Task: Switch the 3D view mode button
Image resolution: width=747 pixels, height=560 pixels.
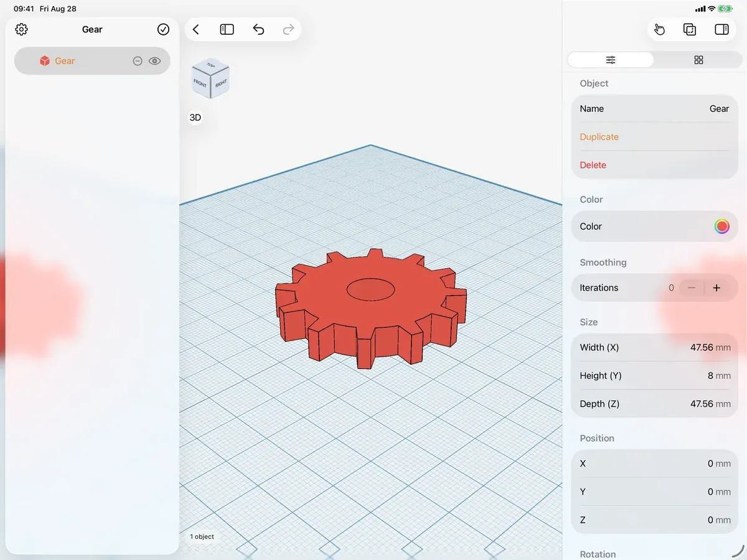Action: pos(195,118)
